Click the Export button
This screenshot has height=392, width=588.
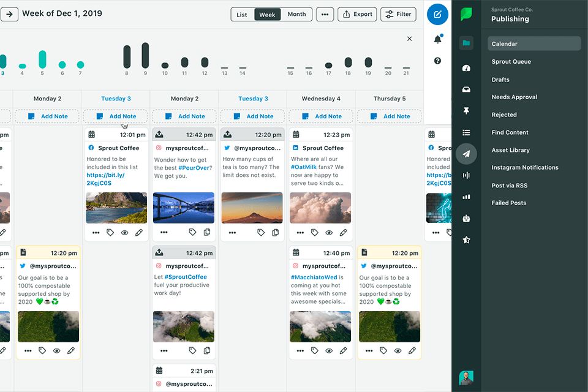pos(356,14)
